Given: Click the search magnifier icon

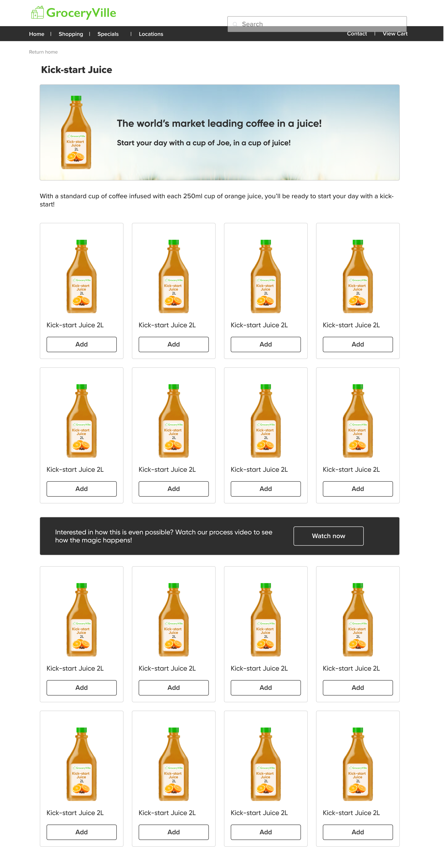Looking at the screenshot, I should point(235,24).
